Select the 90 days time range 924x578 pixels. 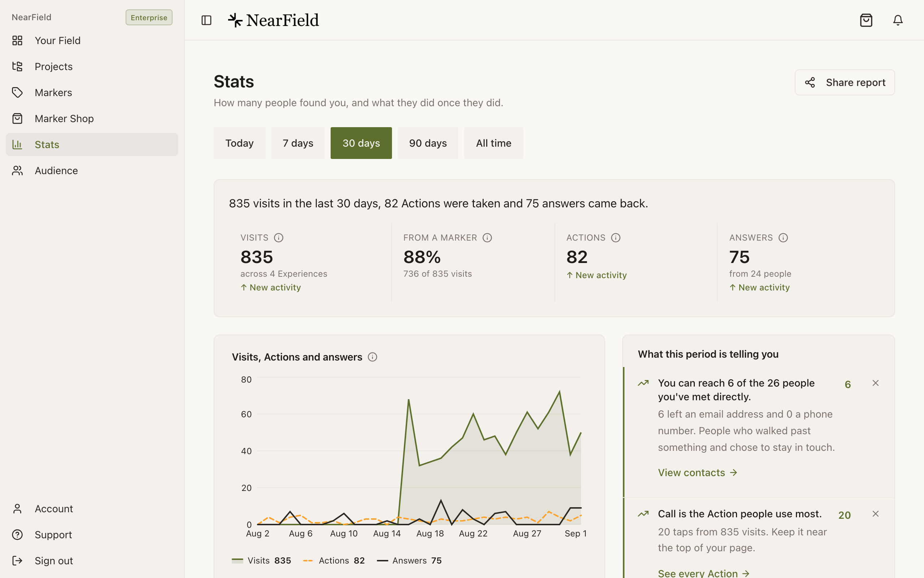428,143
